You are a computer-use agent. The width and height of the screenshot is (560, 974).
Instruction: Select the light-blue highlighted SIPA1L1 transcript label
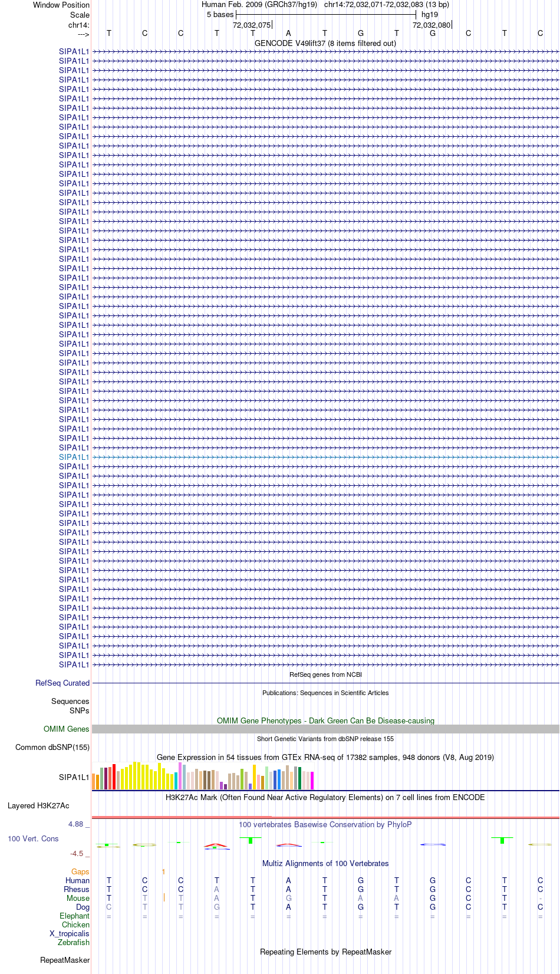74,457
